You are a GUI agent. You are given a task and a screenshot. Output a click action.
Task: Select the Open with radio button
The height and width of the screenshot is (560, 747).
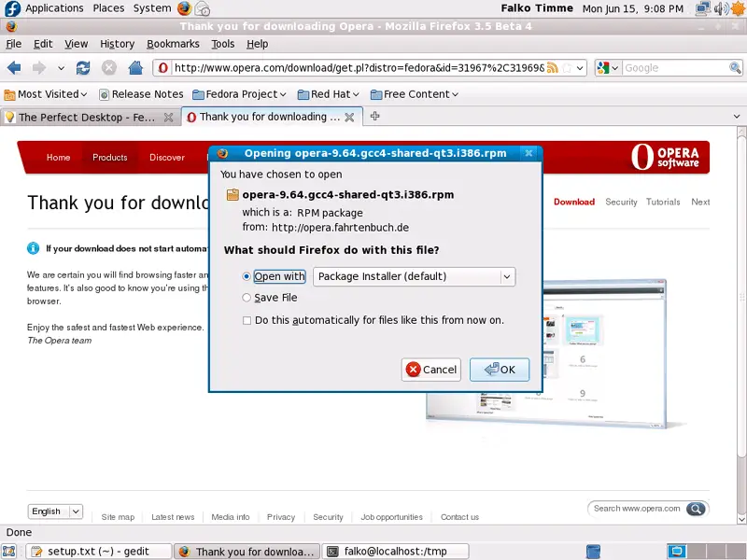tap(247, 276)
